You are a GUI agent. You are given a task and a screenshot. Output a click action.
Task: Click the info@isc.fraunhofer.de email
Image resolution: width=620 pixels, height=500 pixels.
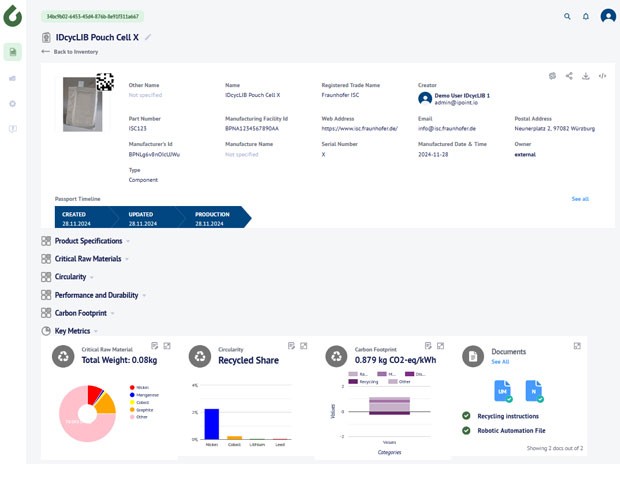(x=447, y=128)
